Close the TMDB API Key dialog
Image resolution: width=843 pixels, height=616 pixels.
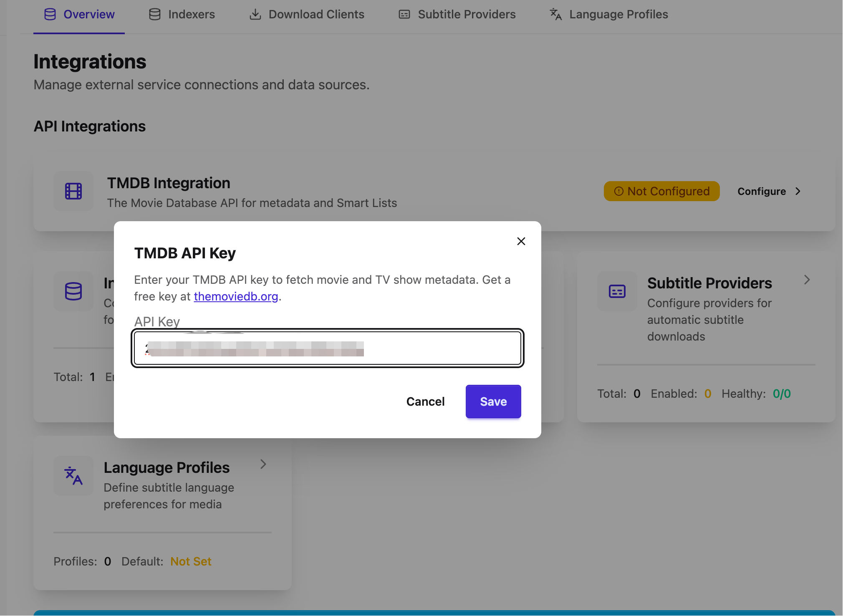pos(521,241)
